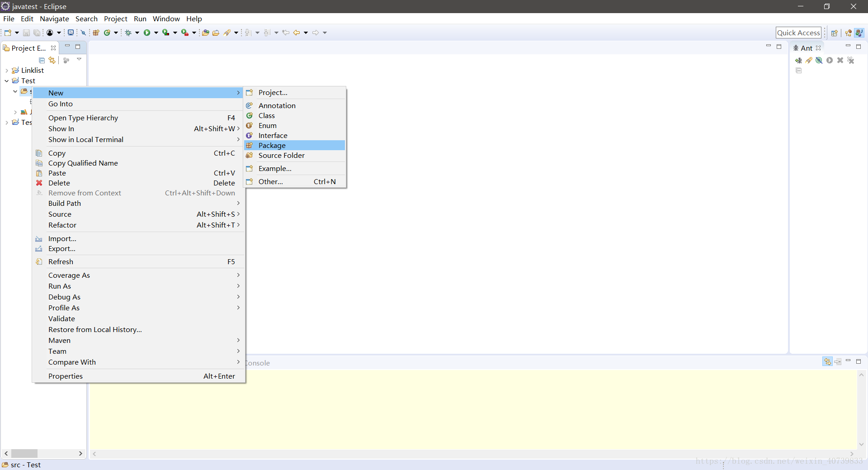Click the Debug bug icon
Screen dimensions: 868x470
(x=128, y=33)
